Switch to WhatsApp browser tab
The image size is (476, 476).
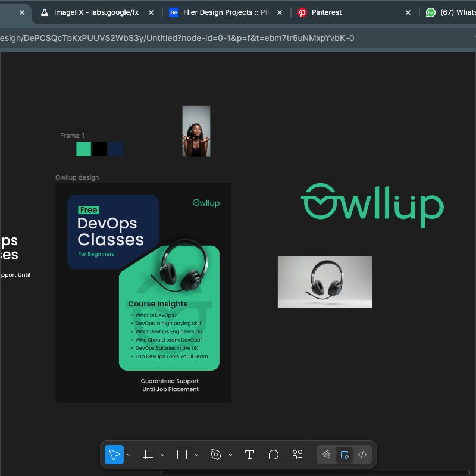coord(451,12)
